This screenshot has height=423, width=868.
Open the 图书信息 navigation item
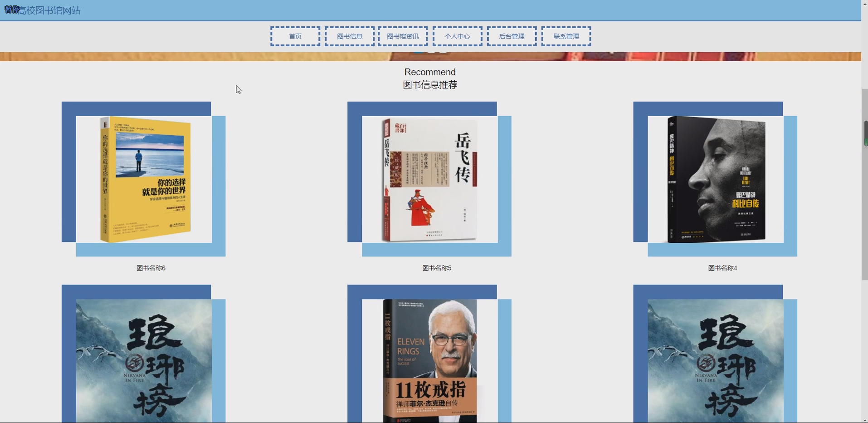coord(350,36)
